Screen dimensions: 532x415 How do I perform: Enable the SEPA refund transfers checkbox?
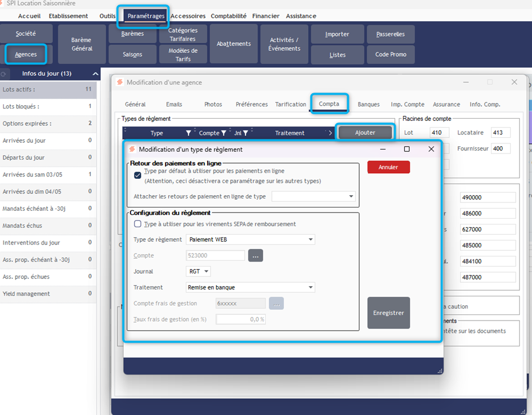[x=138, y=224]
